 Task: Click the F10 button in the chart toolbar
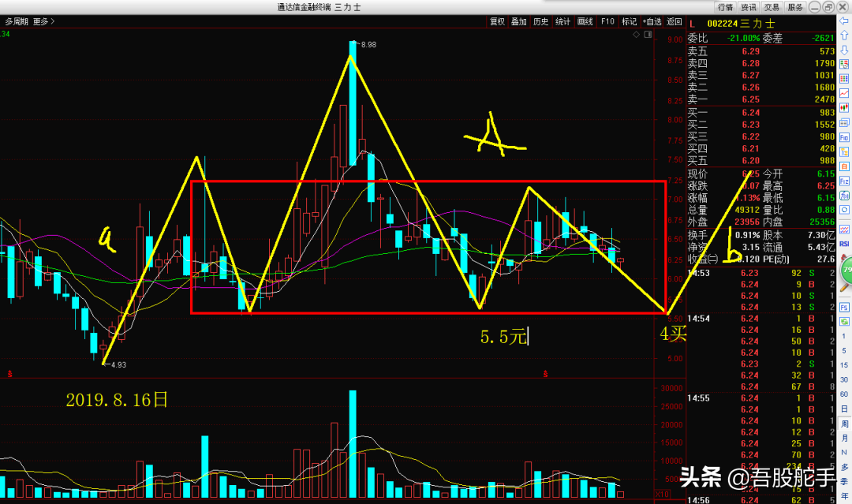pos(607,22)
